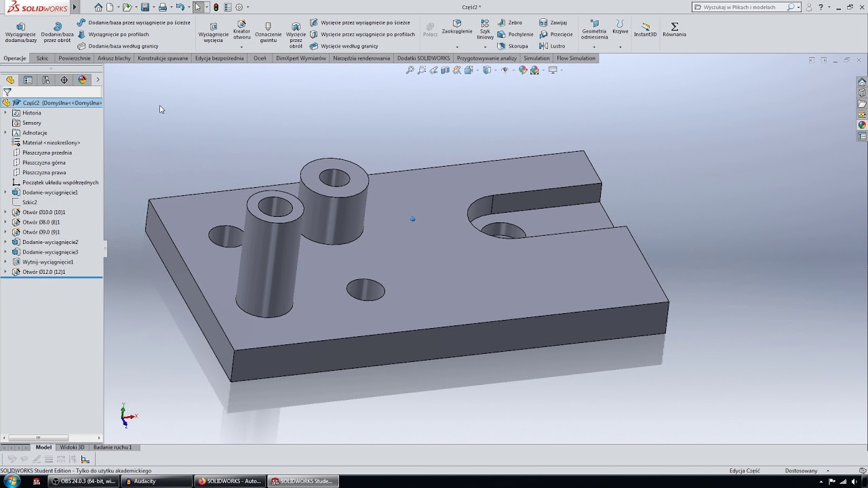Expand the Szyk liniowy dropdown arrow
This screenshot has height=488, width=868.
(485, 47)
